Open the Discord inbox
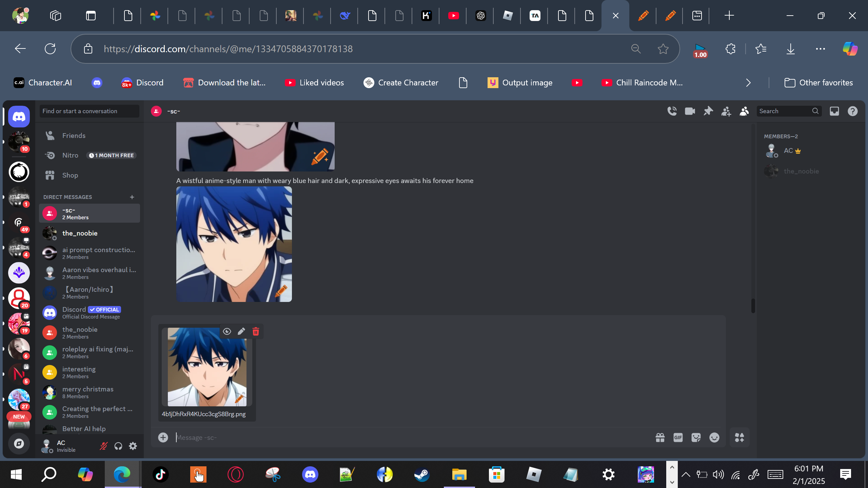868x488 pixels. pos(834,111)
